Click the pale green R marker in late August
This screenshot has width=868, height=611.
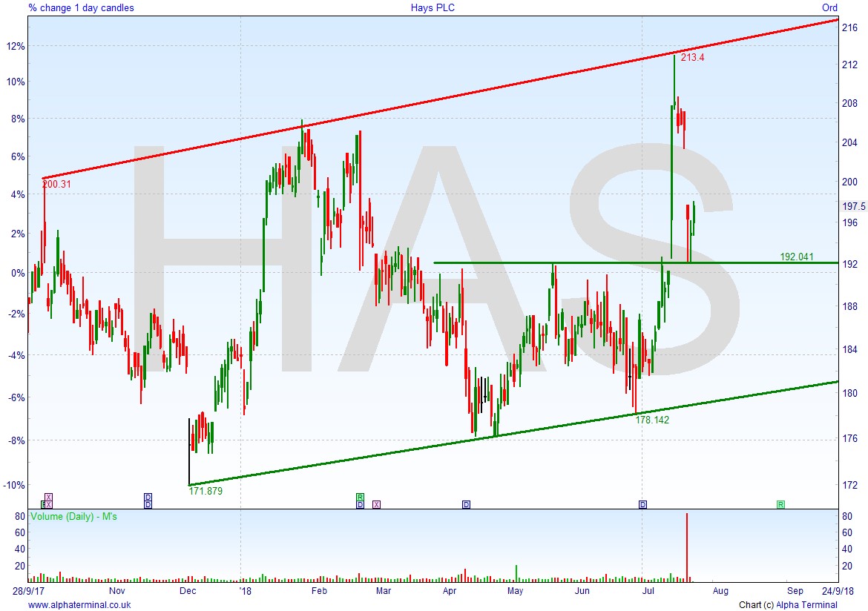coord(780,505)
